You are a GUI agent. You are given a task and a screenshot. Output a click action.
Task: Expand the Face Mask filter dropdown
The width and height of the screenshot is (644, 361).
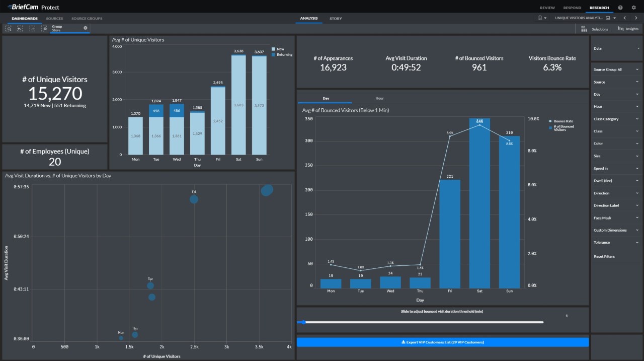click(x=615, y=218)
